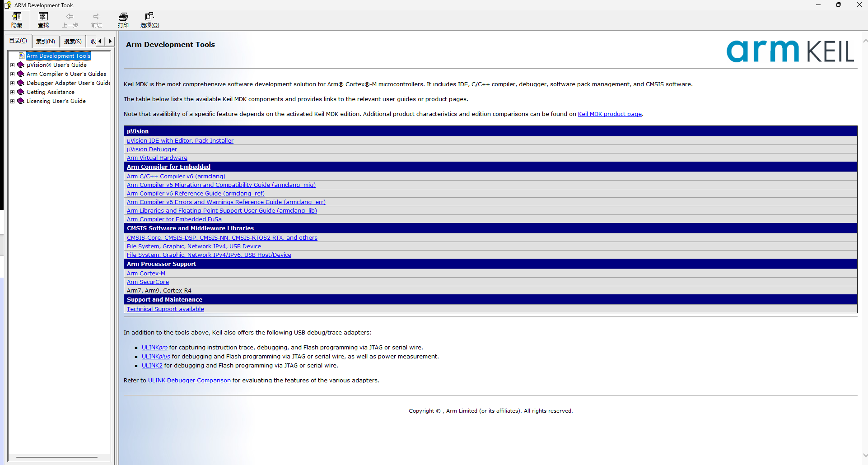Open Errors and Warnings Reference Guide link
The width and height of the screenshot is (868, 465).
tap(226, 202)
